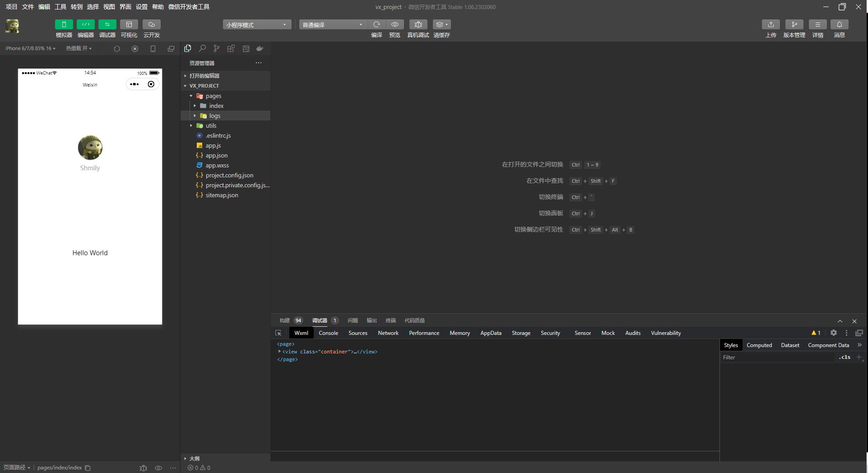868x473 pixels.
Task: Open the app.js file
Action: (x=226, y=146)
